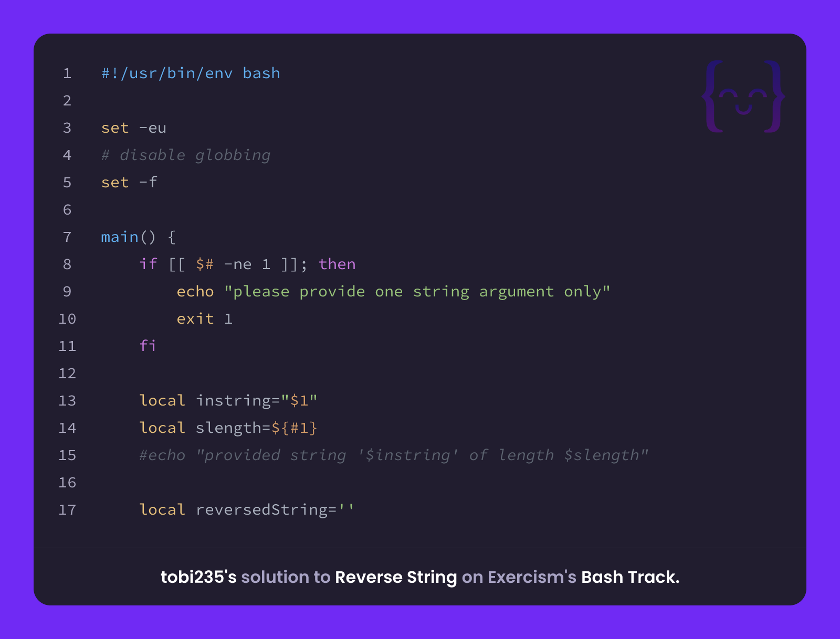Click the 'set -f' line

(x=129, y=182)
